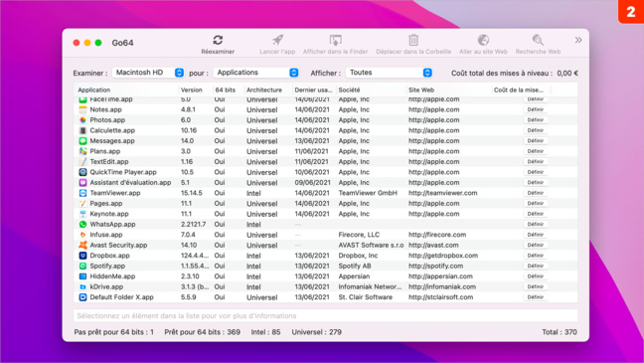Click the version 15.14.5 cell
The width and height of the screenshot is (644, 363).
tap(192, 193)
